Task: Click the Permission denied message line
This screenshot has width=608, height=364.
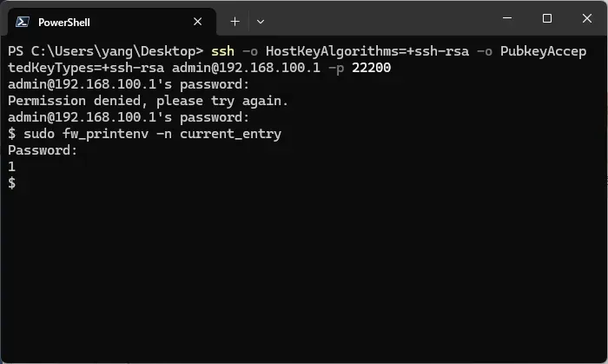Action: coord(148,101)
